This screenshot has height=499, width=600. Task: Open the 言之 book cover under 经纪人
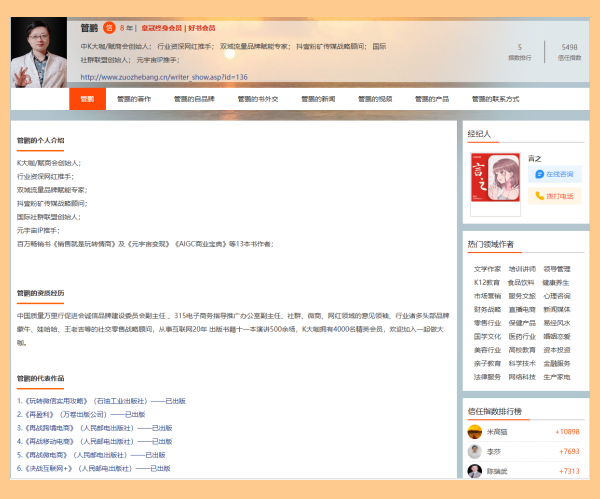pyautogui.click(x=496, y=184)
